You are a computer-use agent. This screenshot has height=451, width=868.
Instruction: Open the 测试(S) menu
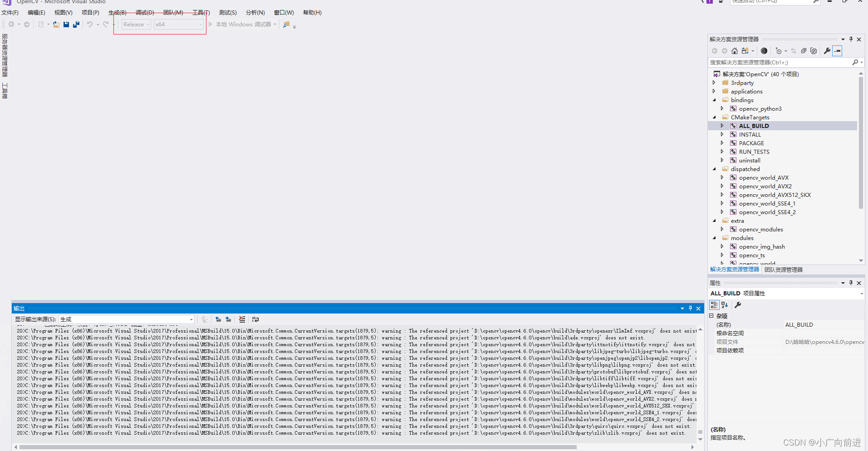tap(228, 13)
